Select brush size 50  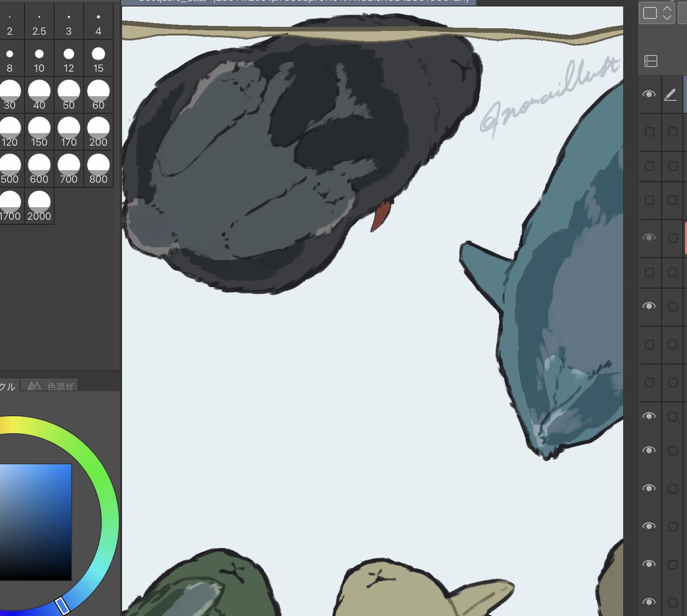pyautogui.click(x=69, y=95)
